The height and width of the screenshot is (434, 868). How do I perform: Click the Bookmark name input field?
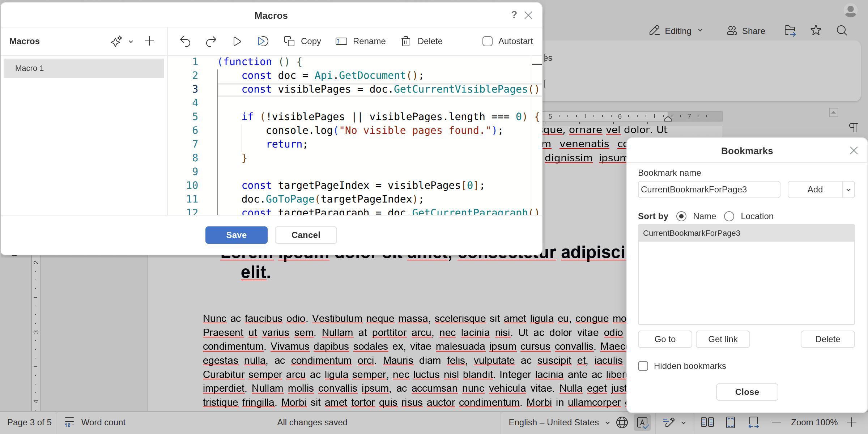[x=709, y=190]
